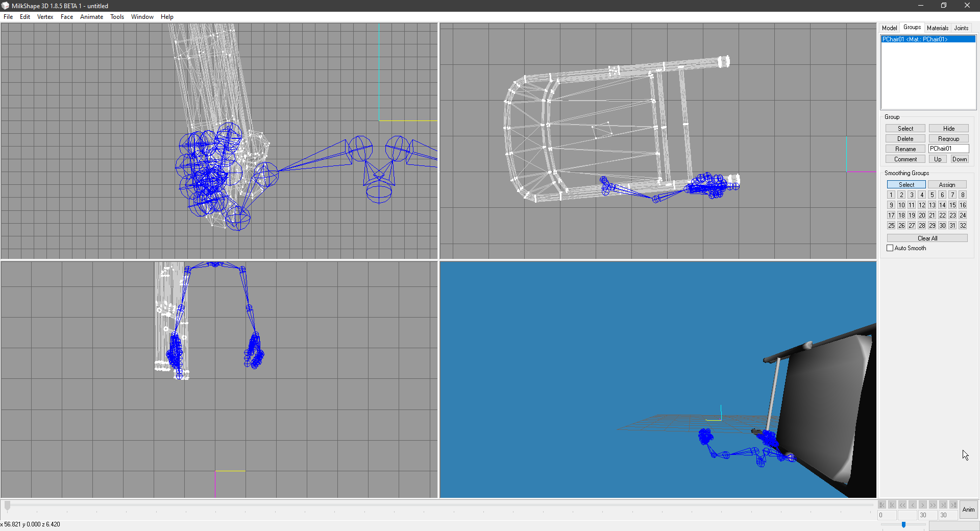
Task: Choose smoothing group 12
Action: click(x=922, y=205)
